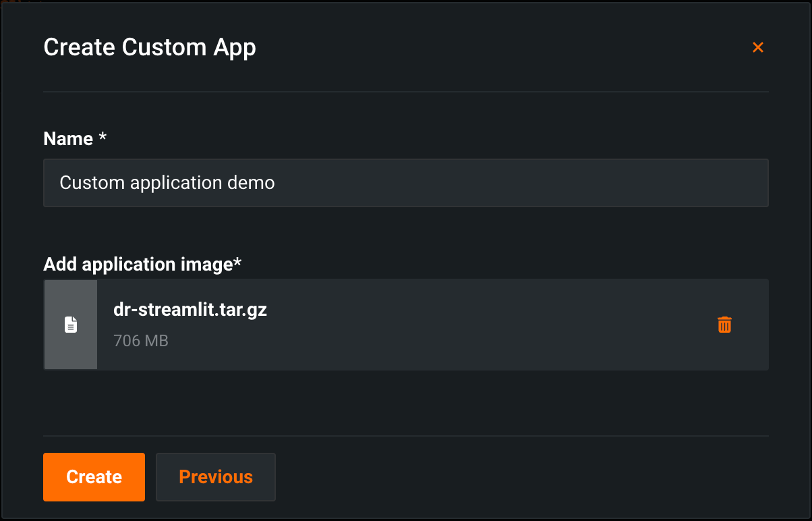This screenshot has height=521, width=812.
Task: Select the dr-streamlit.tar.gz file name
Action: [190, 310]
